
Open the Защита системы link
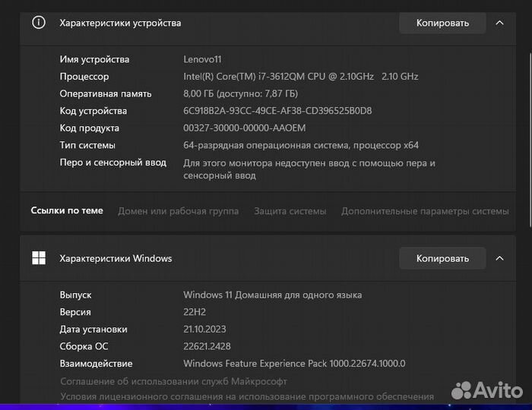[x=290, y=211]
